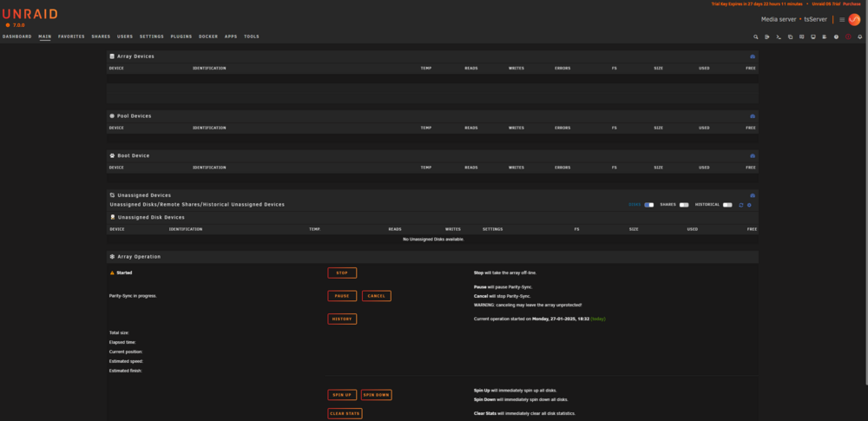The image size is (868, 421).
Task: Open the Plugins menu
Action: coord(181,36)
